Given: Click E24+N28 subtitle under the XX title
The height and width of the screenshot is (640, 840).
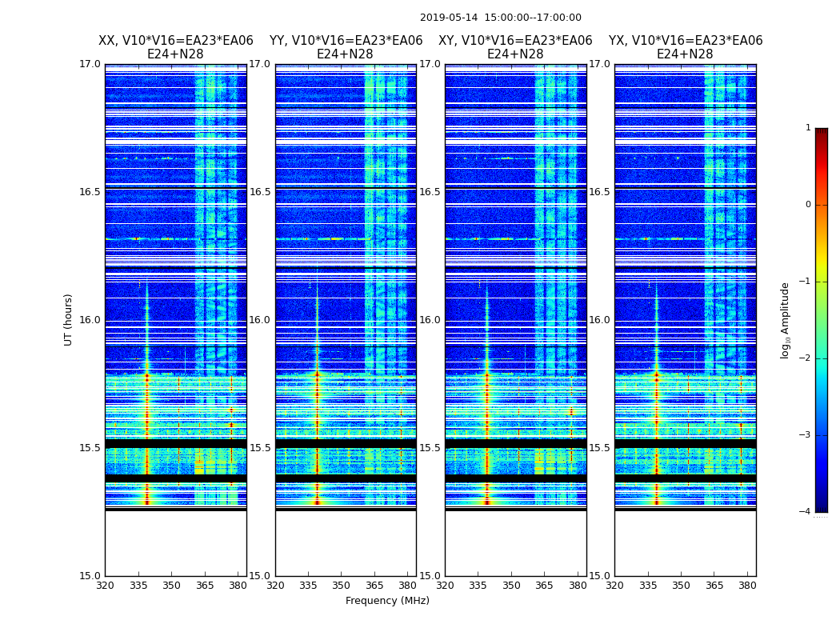Looking at the screenshot, I should 175,54.
